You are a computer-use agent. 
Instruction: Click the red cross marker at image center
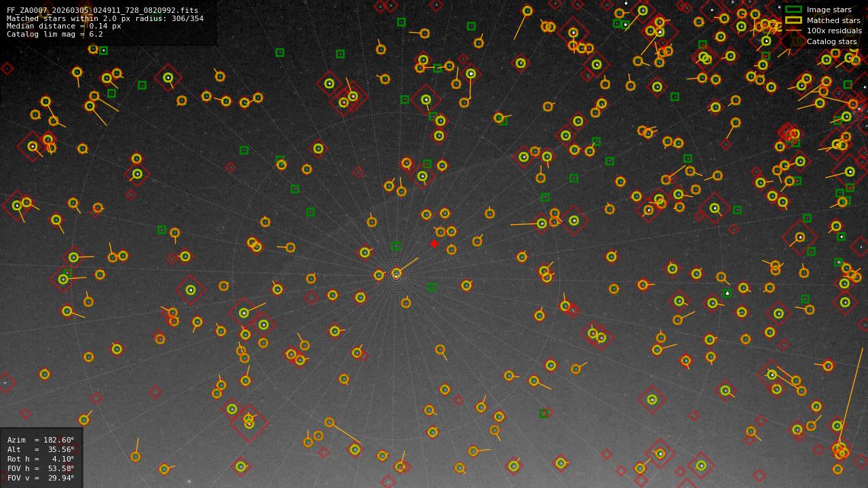tap(434, 244)
